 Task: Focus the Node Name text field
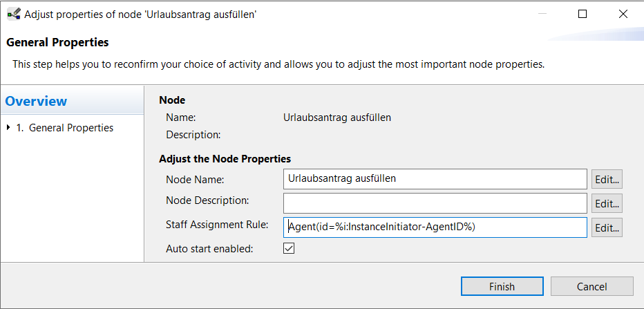[435, 179]
